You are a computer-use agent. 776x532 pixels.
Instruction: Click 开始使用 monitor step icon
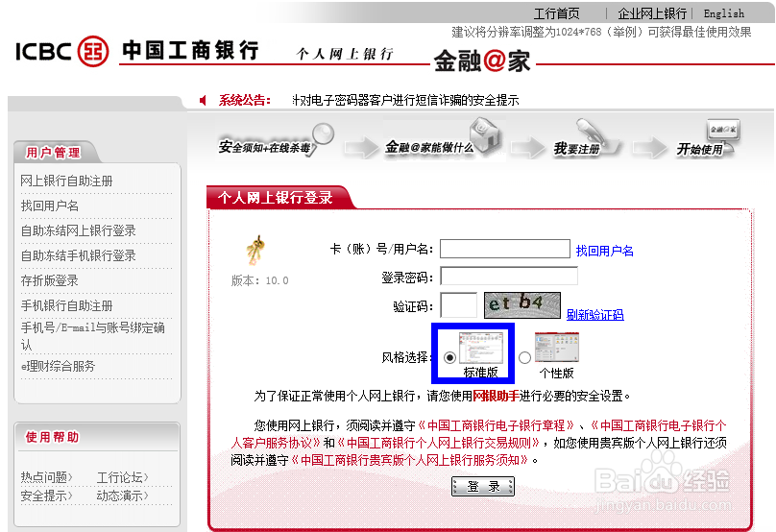point(708,139)
